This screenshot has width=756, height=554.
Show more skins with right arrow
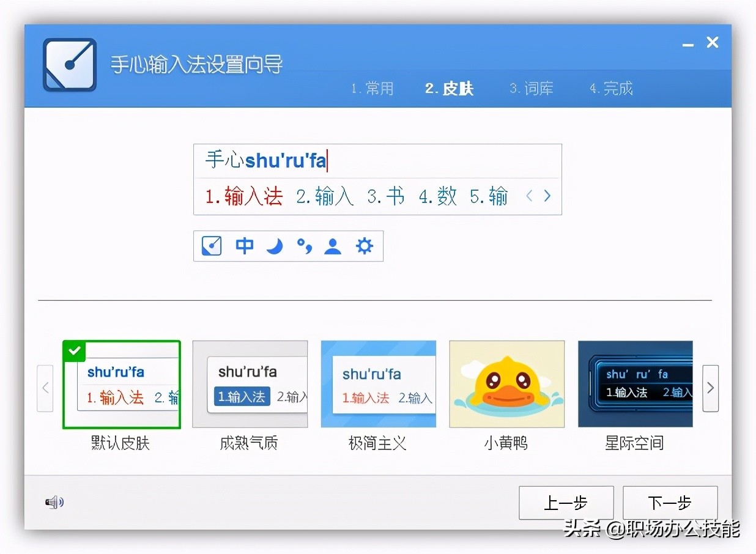(710, 388)
